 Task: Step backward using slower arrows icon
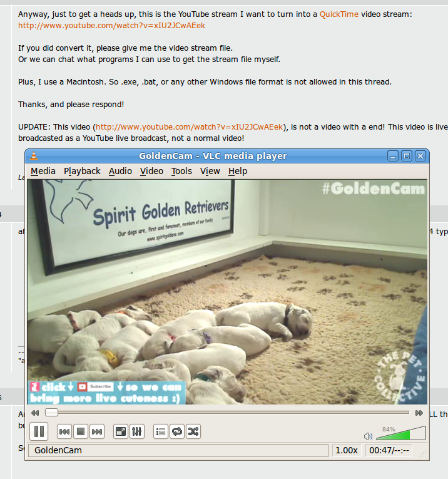(x=35, y=413)
